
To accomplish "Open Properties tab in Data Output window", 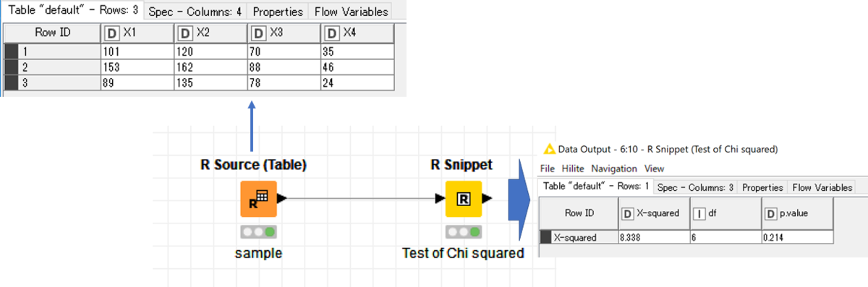I will click(x=762, y=187).
